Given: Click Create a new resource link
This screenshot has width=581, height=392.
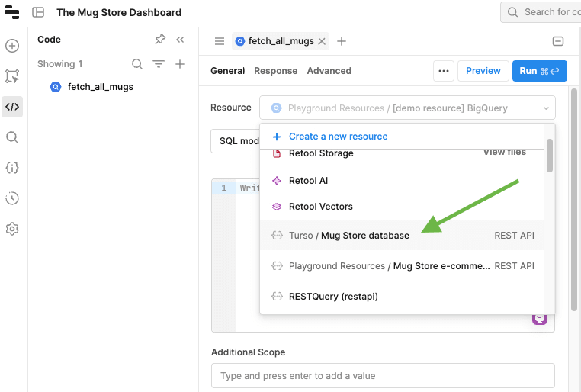Looking at the screenshot, I should click(x=338, y=137).
